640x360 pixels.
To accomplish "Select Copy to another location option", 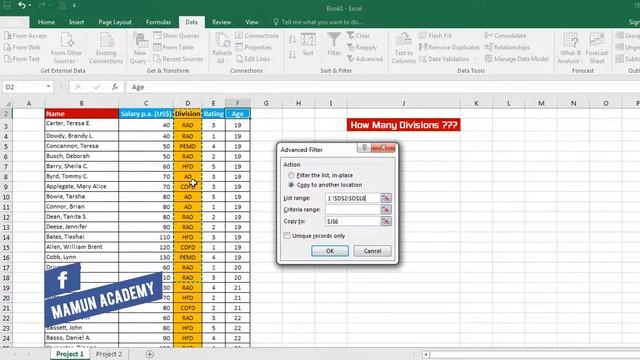I will [x=291, y=185].
